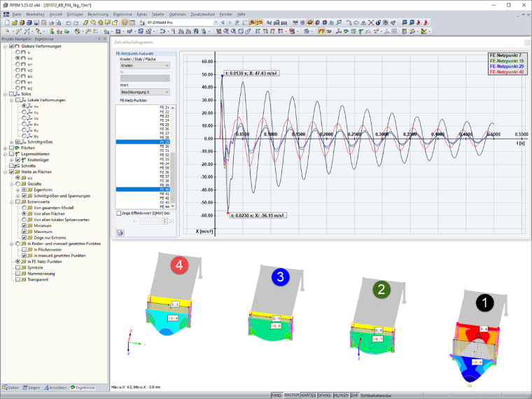The width and height of the screenshot is (532, 399).
Task: Toggle OFANG in the status bar
Action: tap(324, 395)
